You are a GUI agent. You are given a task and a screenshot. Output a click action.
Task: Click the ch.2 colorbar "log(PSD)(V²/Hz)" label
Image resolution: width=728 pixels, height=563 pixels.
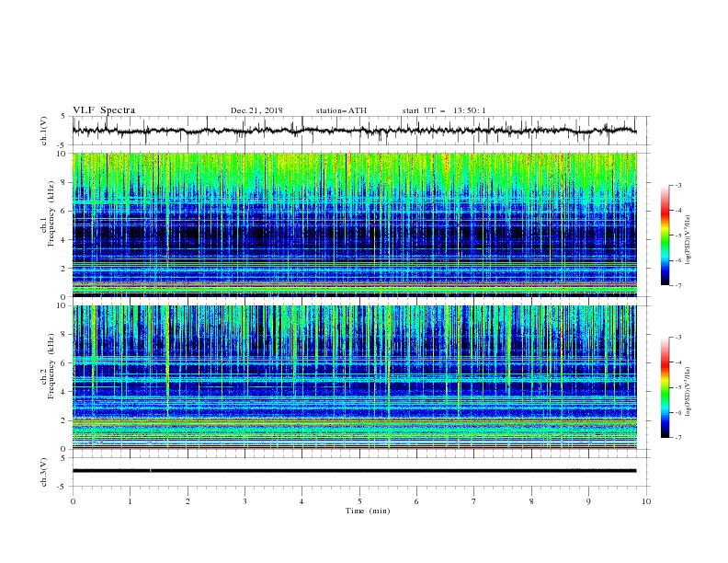point(688,392)
